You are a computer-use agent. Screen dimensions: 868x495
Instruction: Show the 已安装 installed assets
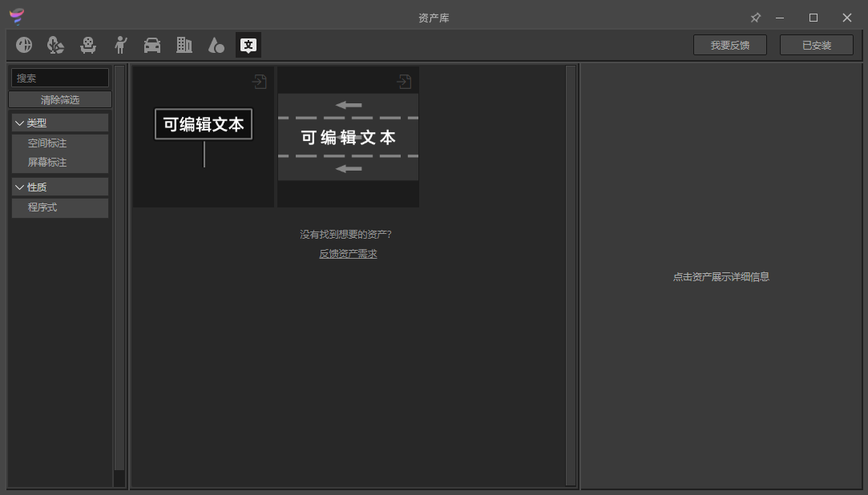point(816,46)
